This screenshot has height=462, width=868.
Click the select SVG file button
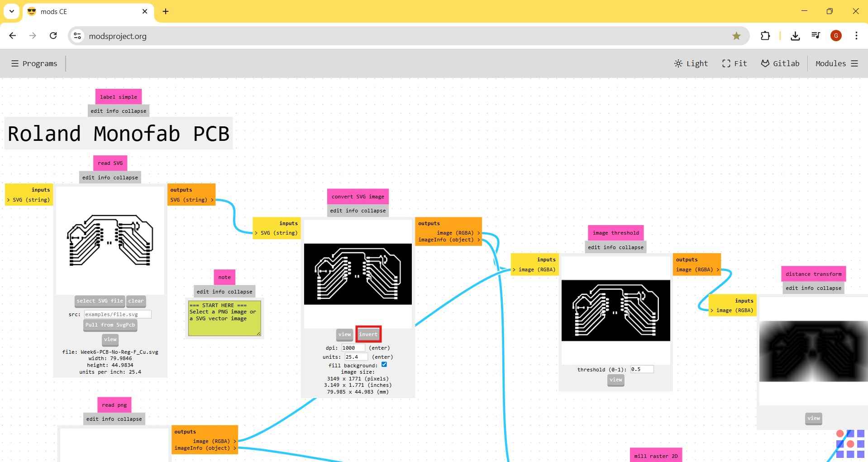tap(100, 301)
